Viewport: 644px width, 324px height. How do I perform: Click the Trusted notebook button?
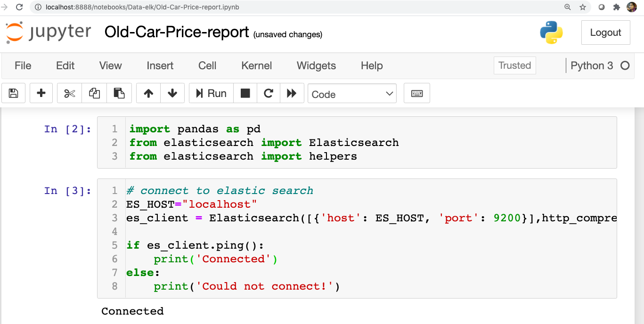click(x=515, y=65)
